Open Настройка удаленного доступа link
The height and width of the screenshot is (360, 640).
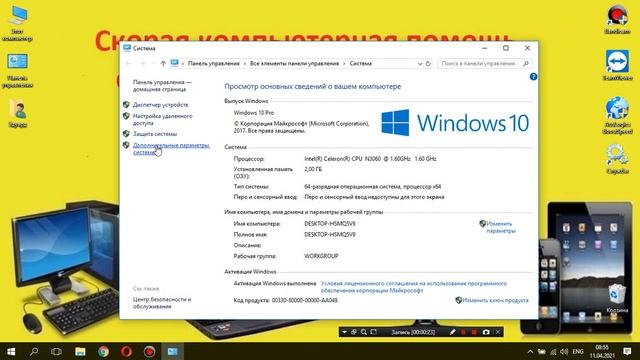tap(162, 120)
